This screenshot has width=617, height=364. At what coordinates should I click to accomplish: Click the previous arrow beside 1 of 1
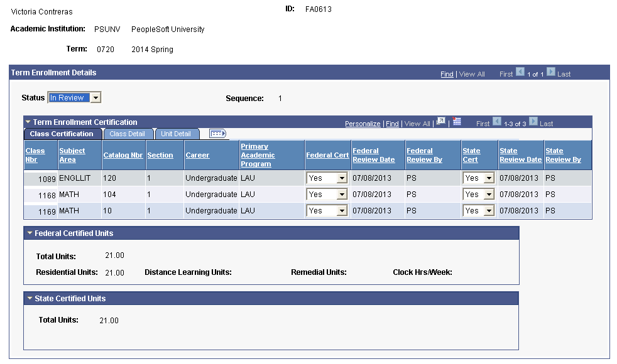pyautogui.click(x=520, y=73)
